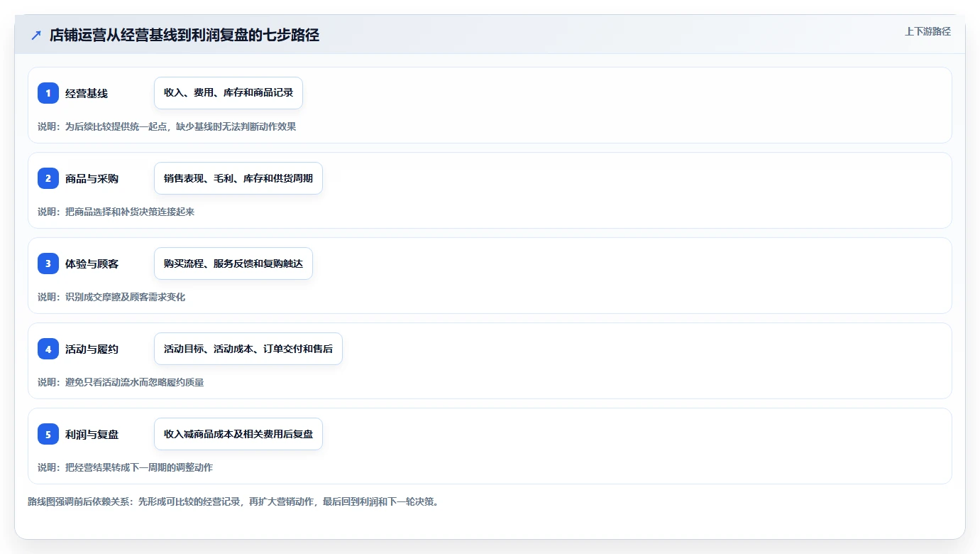Viewport: 980px width, 554px height.
Task: Select the step 5 number badge
Action: tap(48, 434)
